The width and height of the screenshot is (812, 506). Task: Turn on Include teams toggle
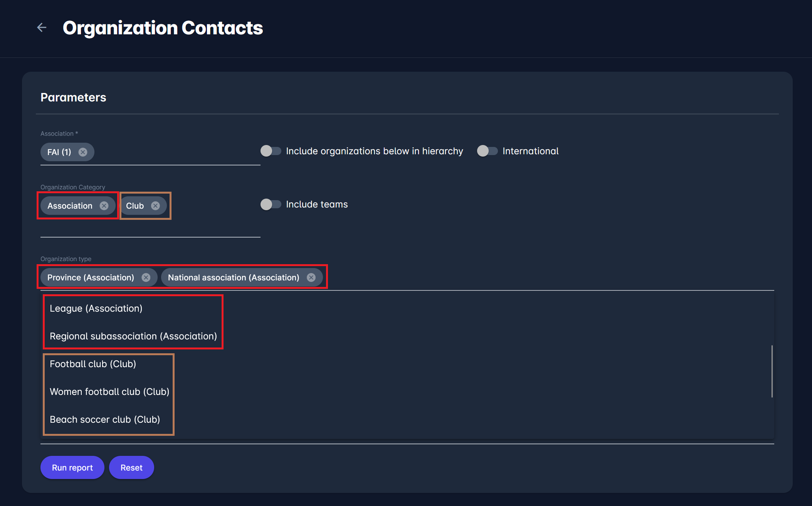click(271, 204)
